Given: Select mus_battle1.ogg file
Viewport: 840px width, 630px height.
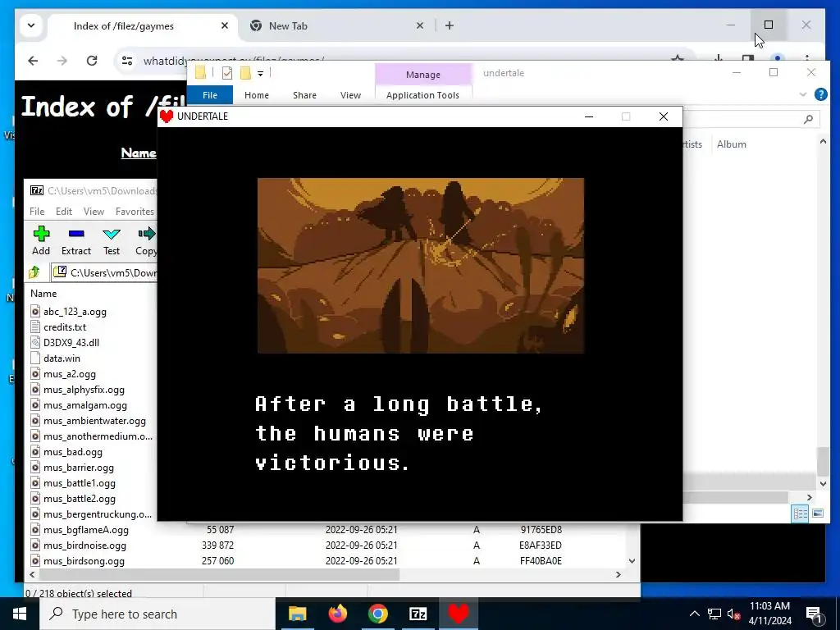Looking at the screenshot, I should (x=80, y=482).
